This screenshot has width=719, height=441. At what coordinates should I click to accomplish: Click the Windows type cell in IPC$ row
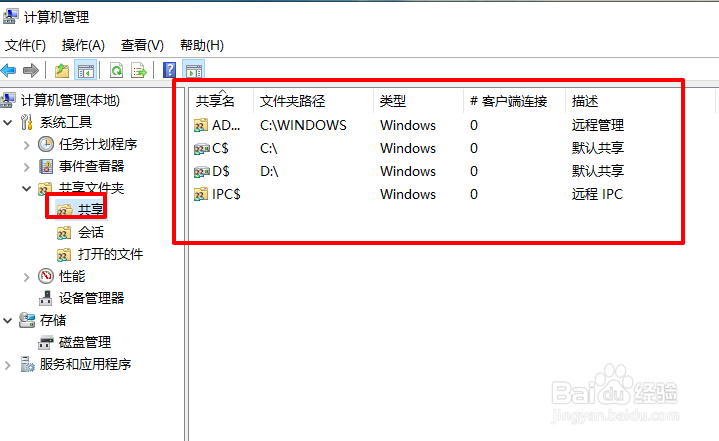pos(408,194)
